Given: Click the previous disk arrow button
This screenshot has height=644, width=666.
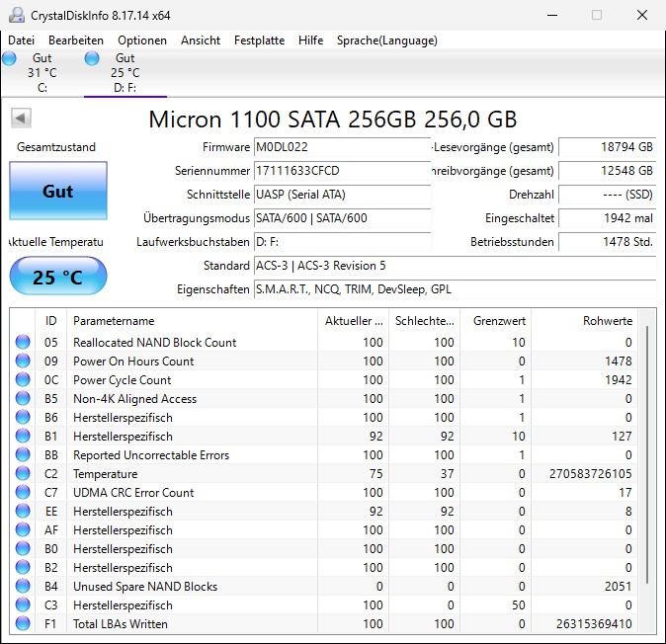Looking at the screenshot, I should (21, 118).
